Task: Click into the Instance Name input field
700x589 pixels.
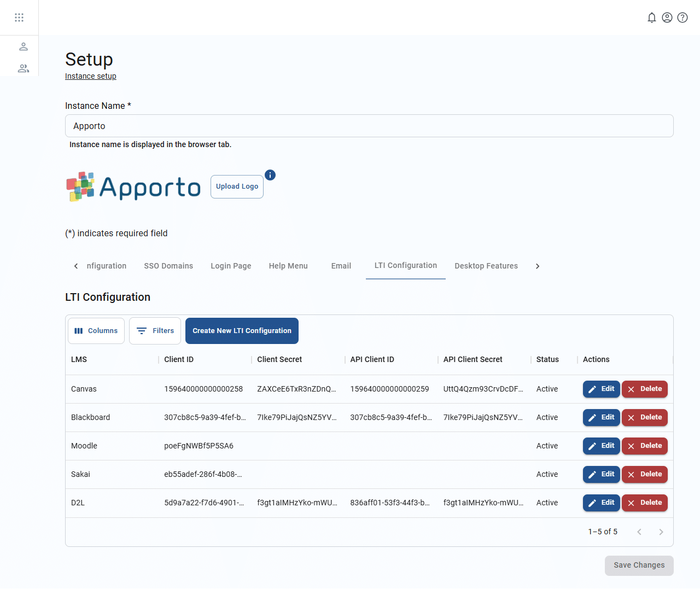Action: point(369,126)
